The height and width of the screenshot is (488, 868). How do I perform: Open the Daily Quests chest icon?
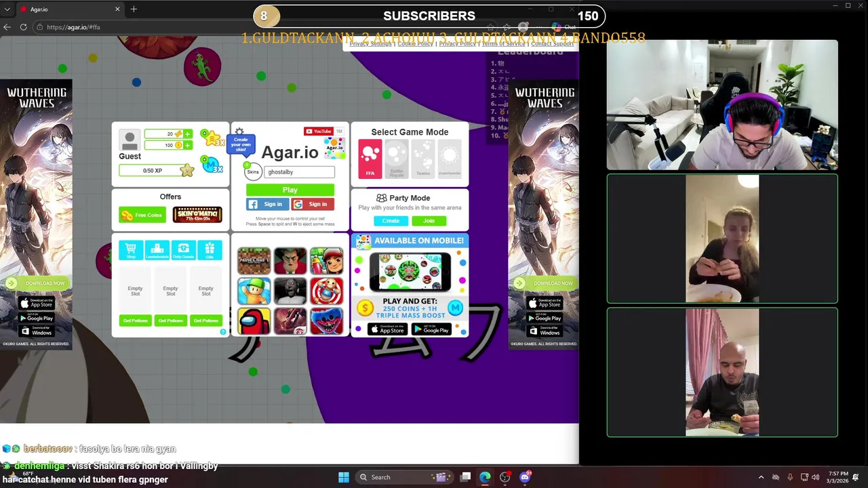(183, 250)
